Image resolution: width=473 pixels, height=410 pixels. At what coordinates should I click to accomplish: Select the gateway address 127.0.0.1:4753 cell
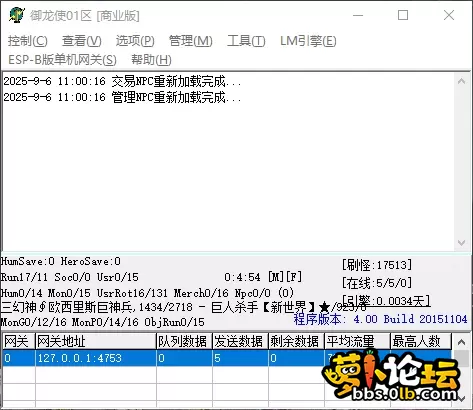coord(96,358)
